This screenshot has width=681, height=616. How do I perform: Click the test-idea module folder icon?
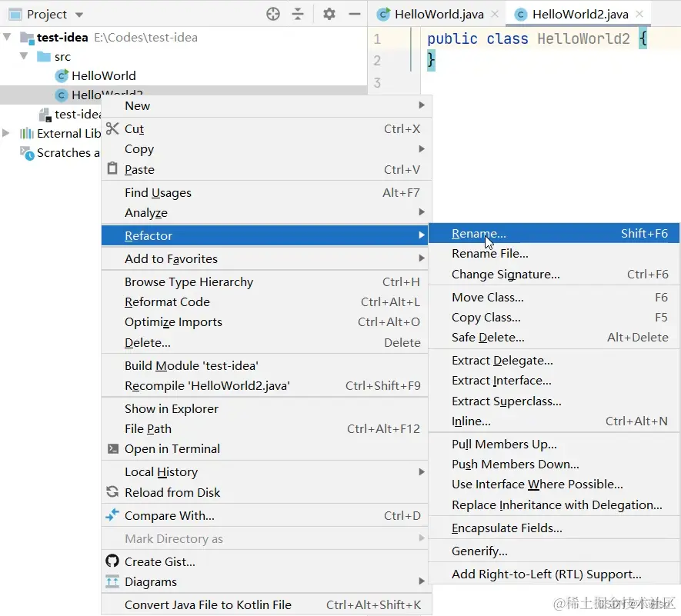(27, 38)
